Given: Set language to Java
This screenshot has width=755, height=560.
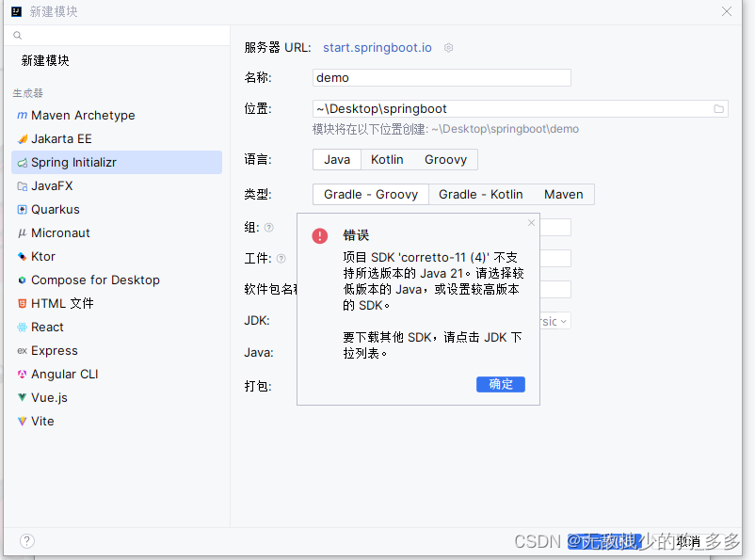Looking at the screenshot, I should click(337, 160).
